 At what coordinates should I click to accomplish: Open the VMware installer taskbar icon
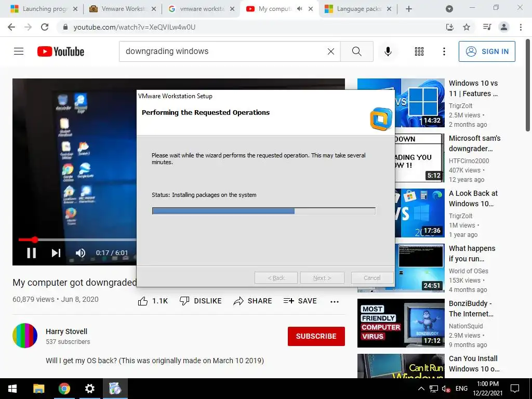pyautogui.click(x=115, y=389)
